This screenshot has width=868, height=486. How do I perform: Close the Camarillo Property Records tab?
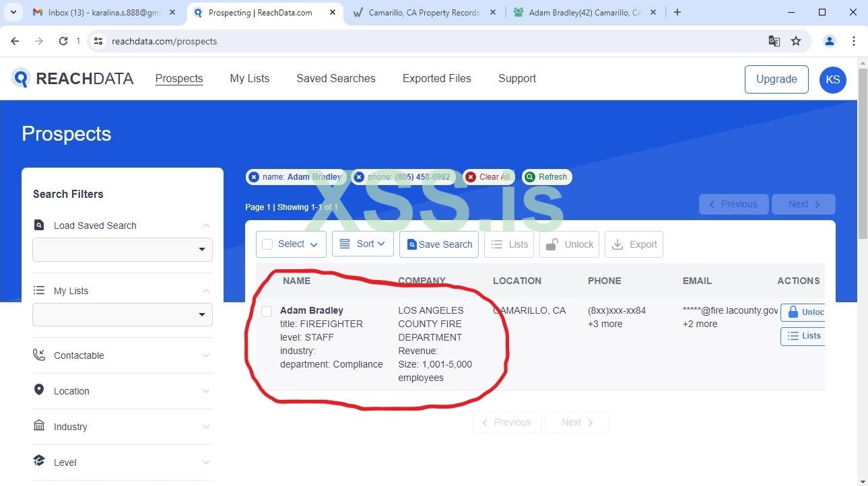pos(493,12)
